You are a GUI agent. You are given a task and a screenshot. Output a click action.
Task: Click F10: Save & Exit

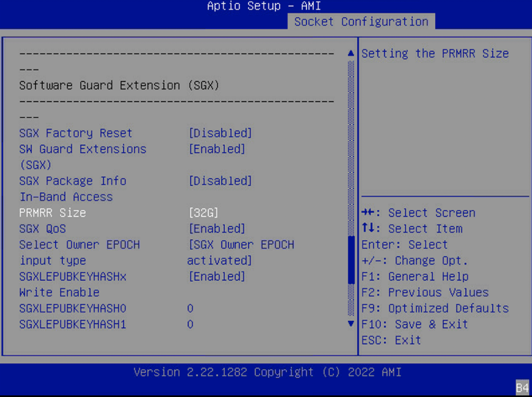click(414, 324)
